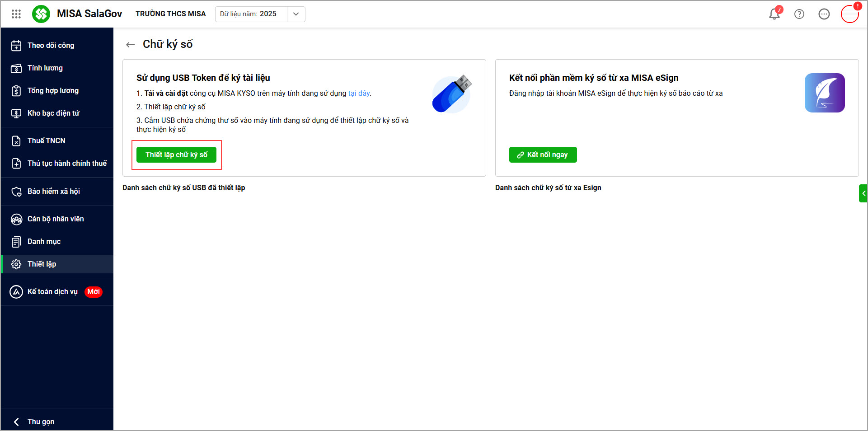Click TRƯỜNG THCS MISA organization name
This screenshot has height=431, width=868.
171,14
